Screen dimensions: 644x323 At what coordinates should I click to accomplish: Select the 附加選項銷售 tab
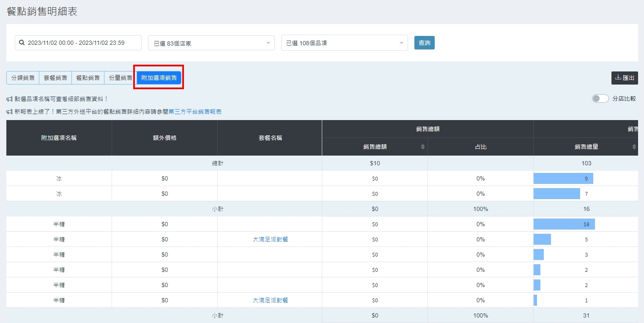pyautogui.click(x=159, y=78)
